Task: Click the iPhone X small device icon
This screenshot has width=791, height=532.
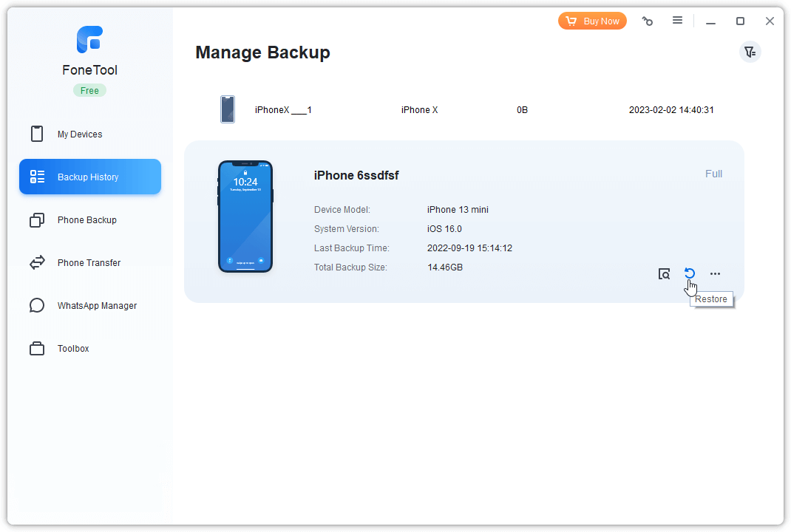Action: coord(228,109)
